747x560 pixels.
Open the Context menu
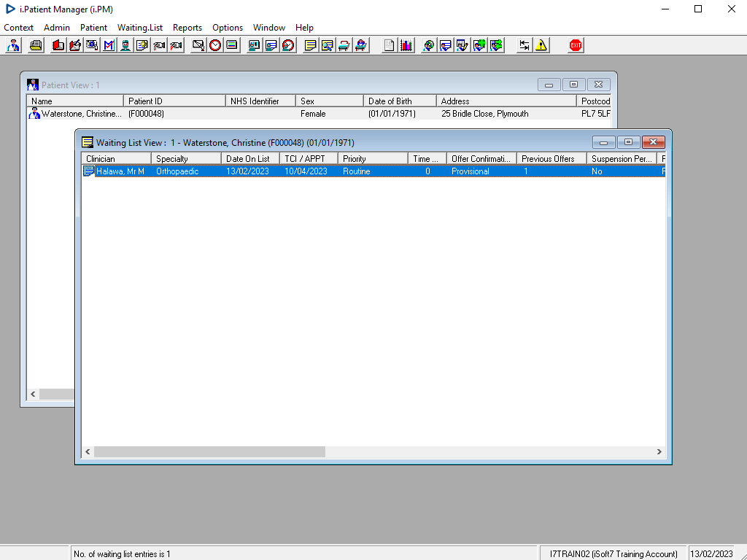[x=18, y=28]
